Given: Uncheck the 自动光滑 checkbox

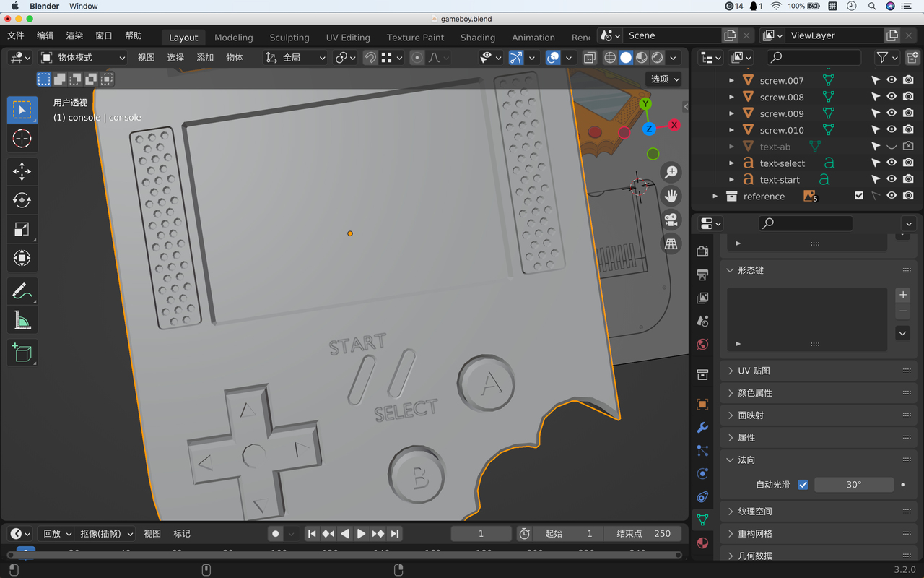Looking at the screenshot, I should click(x=803, y=485).
